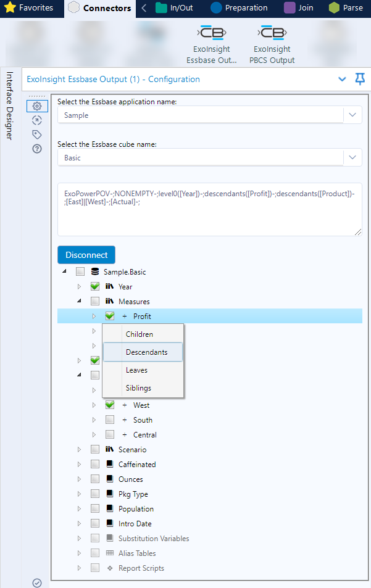Select the ExoInsight Essbase Output tool icon
This screenshot has width=371, height=588.
click(212, 33)
